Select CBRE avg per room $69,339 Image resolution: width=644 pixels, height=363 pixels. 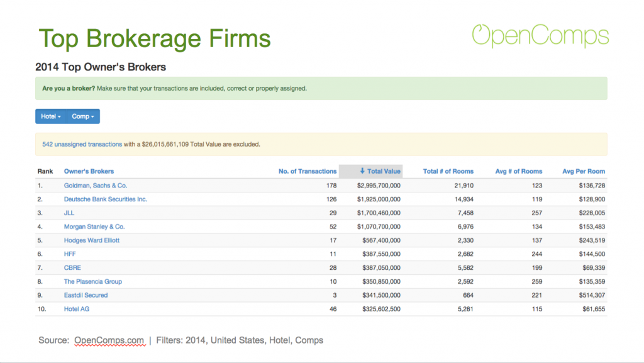[594, 268]
